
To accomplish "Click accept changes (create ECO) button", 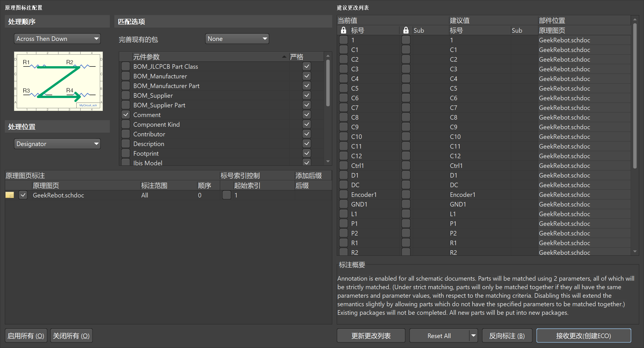I will pyautogui.click(x=584, y=336).
